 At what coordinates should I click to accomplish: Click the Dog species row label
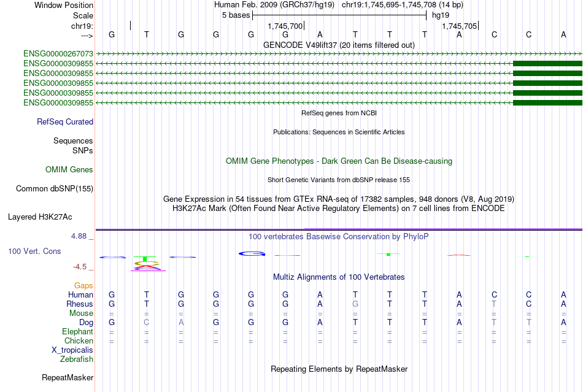coord(87,323)
